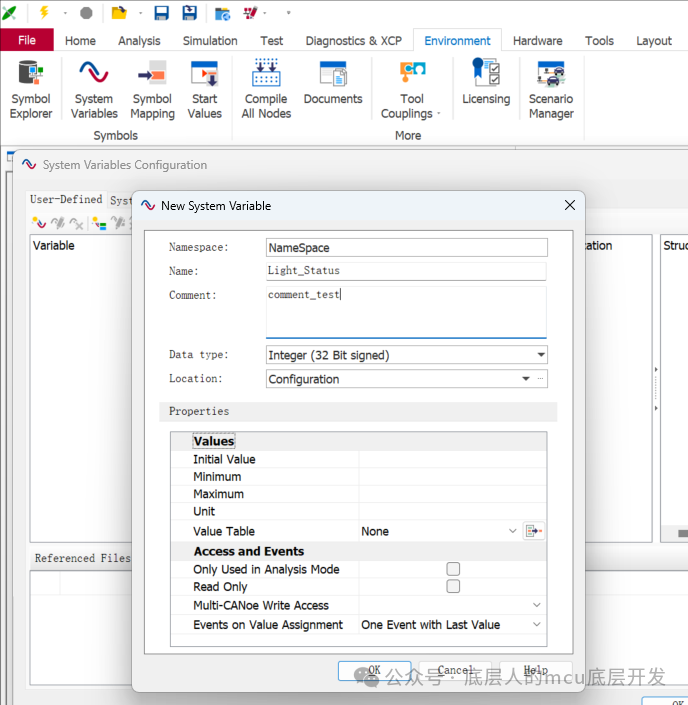Screen dimensions: 688x705
Task: Expand Events on Value Assignment dropdown
Action: (536, 625)
